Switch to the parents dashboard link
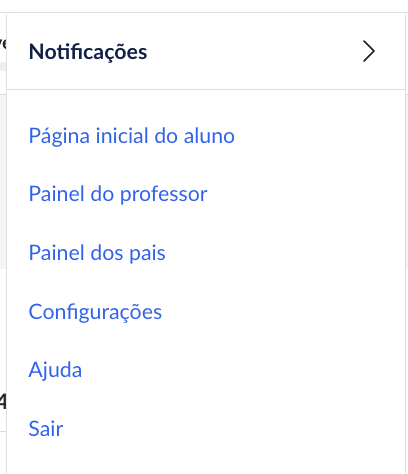This screenshot has height=474, width=408. coord(97,253)
